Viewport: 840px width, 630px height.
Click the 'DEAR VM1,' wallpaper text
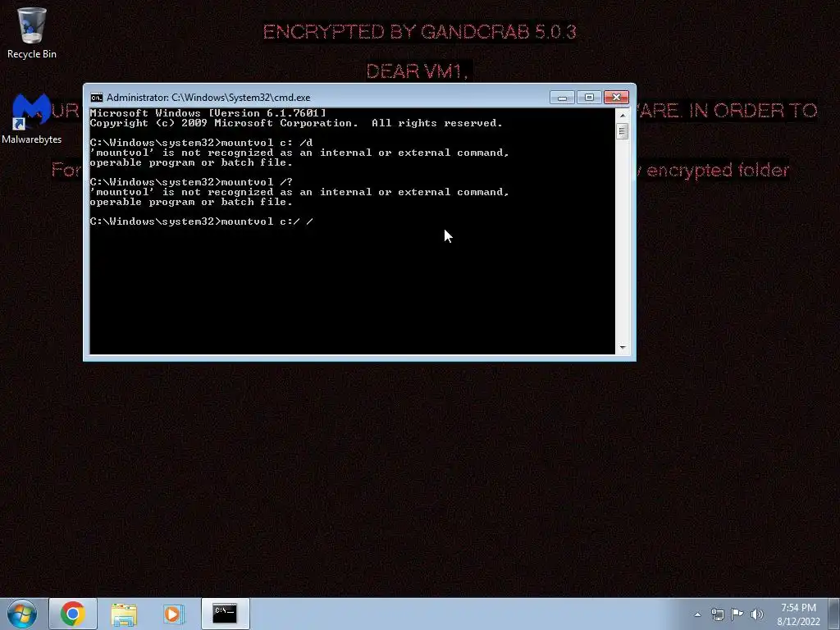coord(417,71)
